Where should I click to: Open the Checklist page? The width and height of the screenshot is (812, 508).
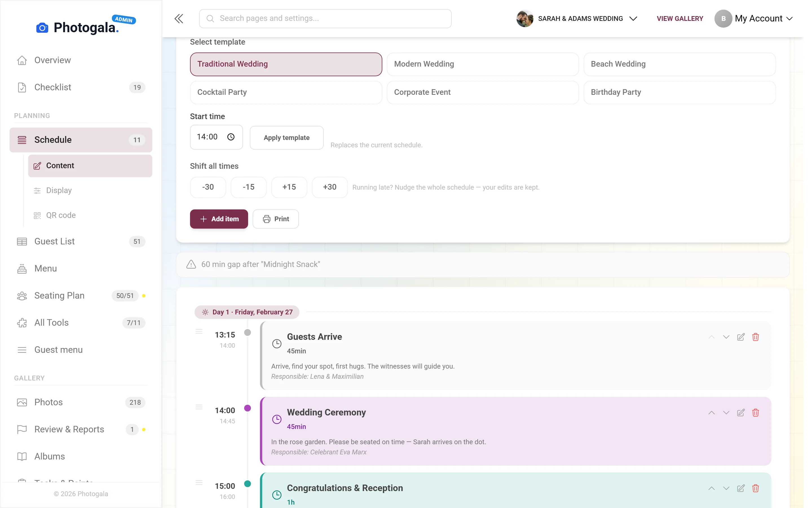[x=81, y=87]
